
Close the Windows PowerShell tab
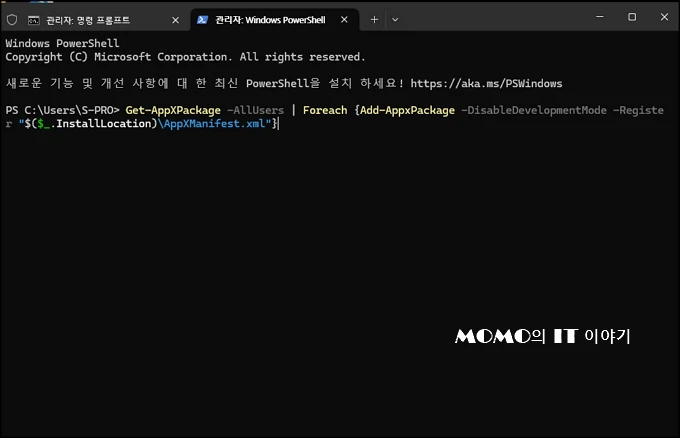[344, 20]
